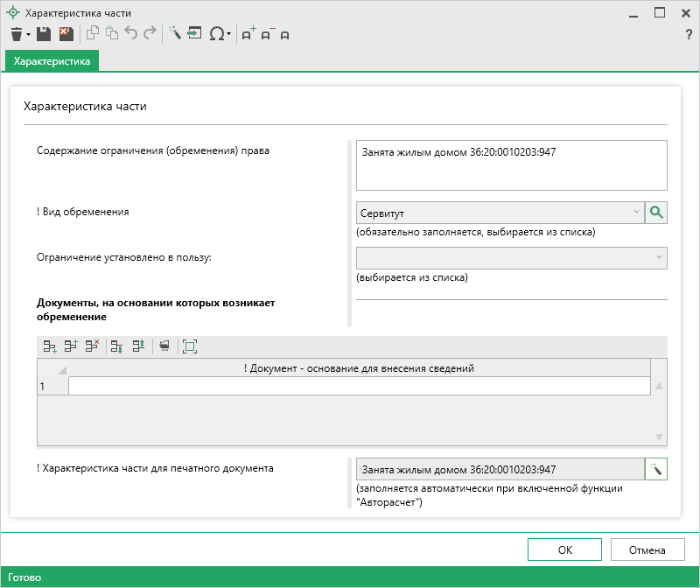Open the 'Вид обременения' dropdown list
This screenshot has height=588, width=700.
[636, 213]
